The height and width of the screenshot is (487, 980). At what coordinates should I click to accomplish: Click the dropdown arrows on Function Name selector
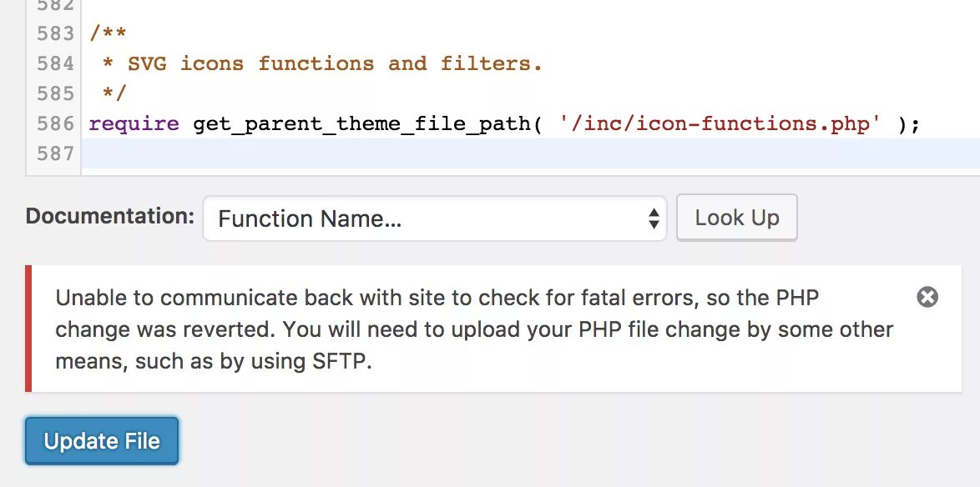(653, 218)
